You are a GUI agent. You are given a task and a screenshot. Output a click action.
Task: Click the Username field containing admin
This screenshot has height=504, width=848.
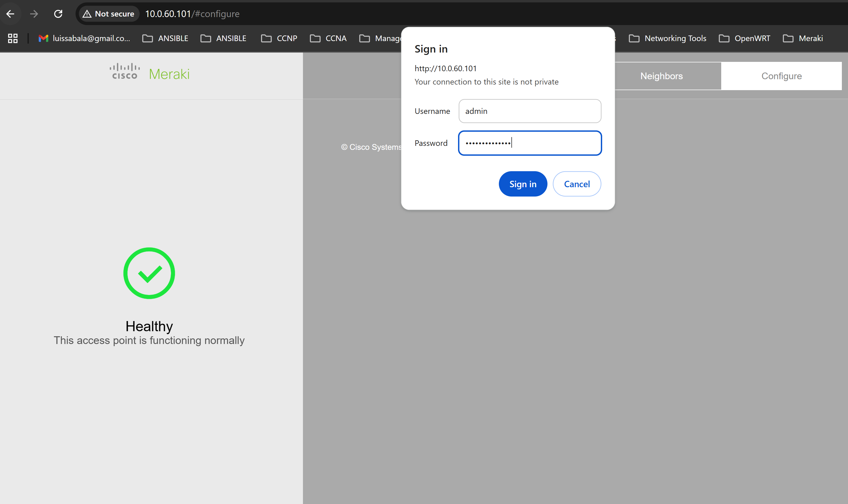pyautogui.click(x=530, y=111)
